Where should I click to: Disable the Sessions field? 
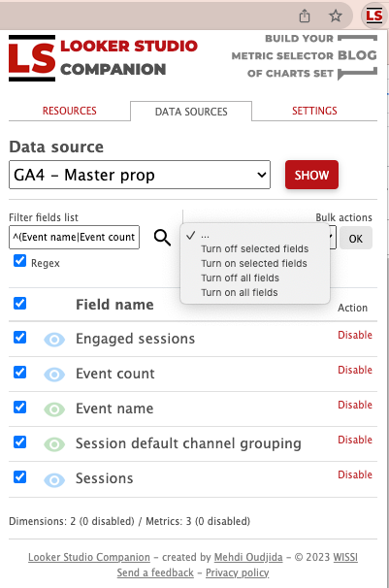[x=355, y=474]
